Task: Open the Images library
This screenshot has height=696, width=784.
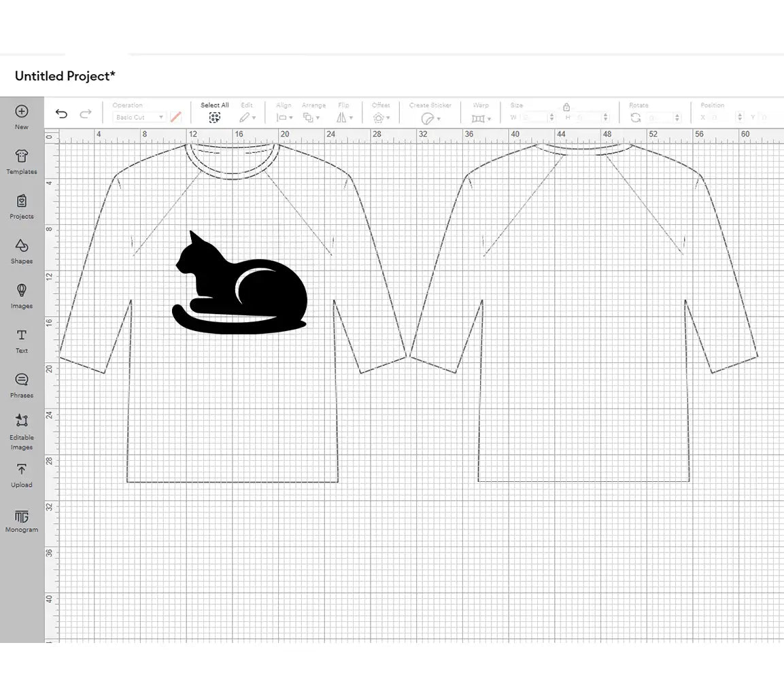Action: [x=22, y=296]
